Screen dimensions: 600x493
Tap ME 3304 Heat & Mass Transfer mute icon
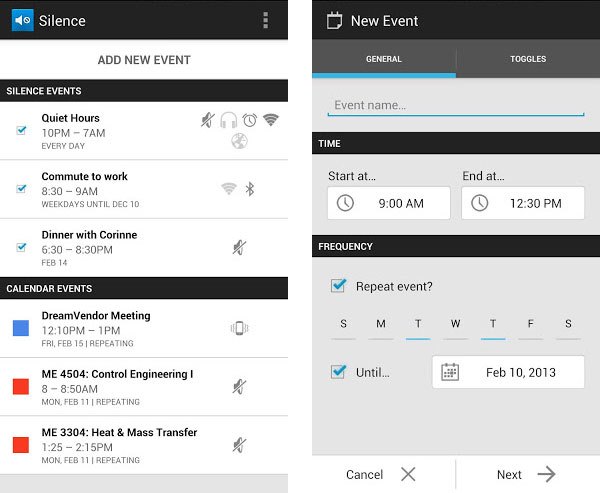pyautogui.click(x=240, y=445)
